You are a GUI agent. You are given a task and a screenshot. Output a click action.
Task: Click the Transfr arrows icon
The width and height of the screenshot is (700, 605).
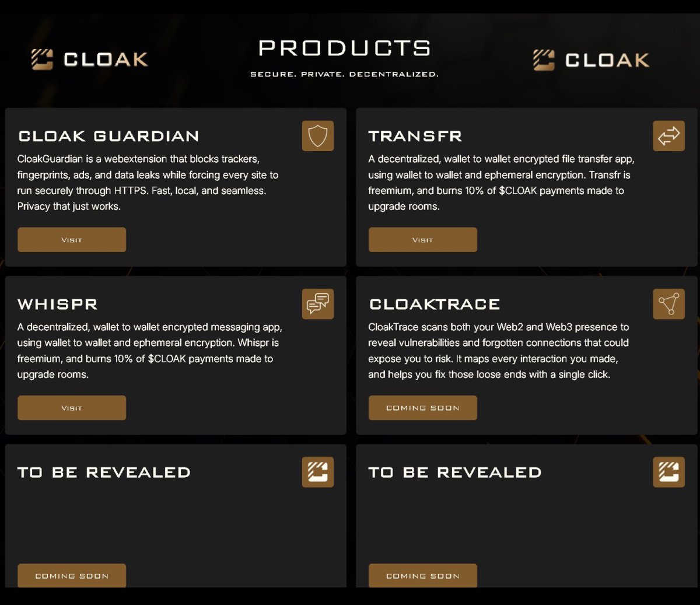(x=668, y=136)
